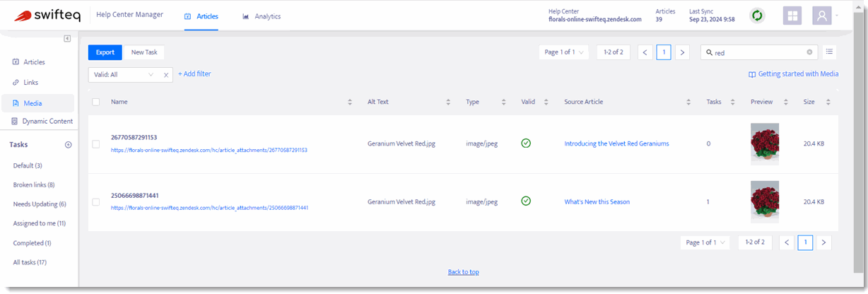Click the valid checkmark for 25066698871441
Screen dimensions: 868x294
pos(526,201)
